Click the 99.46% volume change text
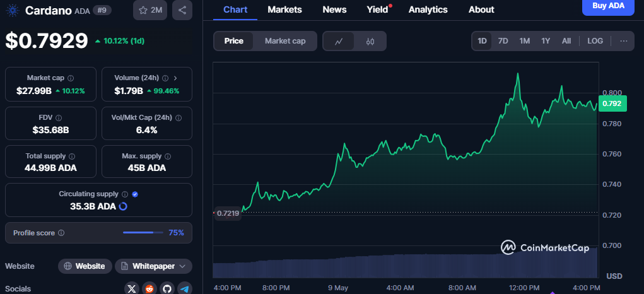 167,91
